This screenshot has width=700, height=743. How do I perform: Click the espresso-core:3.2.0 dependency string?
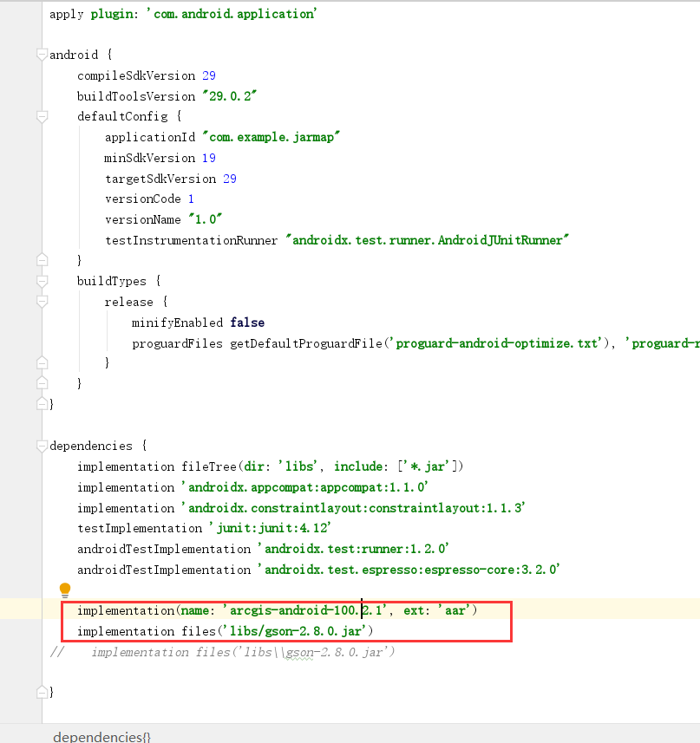click(409, 570)
